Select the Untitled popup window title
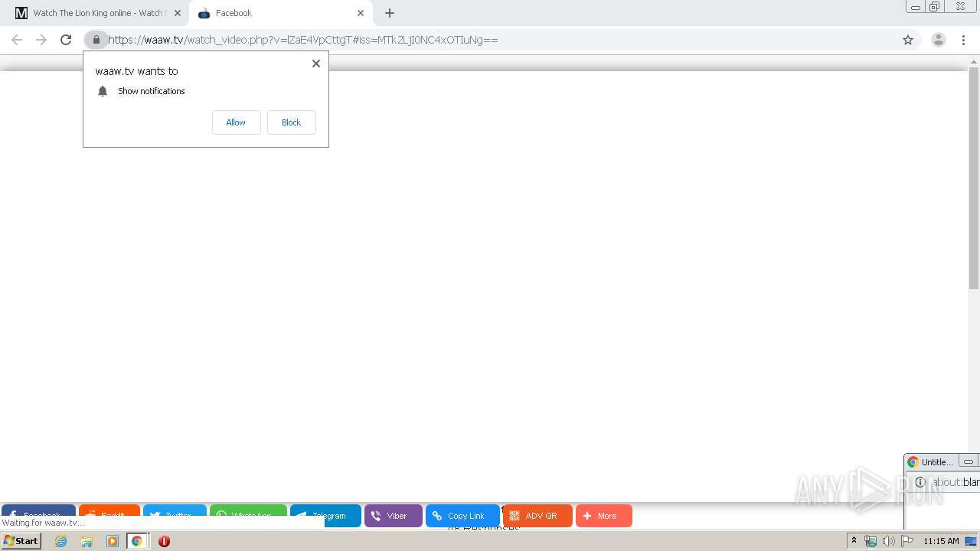Image resolution: width=980 pixels, height=551 pixels. coord(937,462)
